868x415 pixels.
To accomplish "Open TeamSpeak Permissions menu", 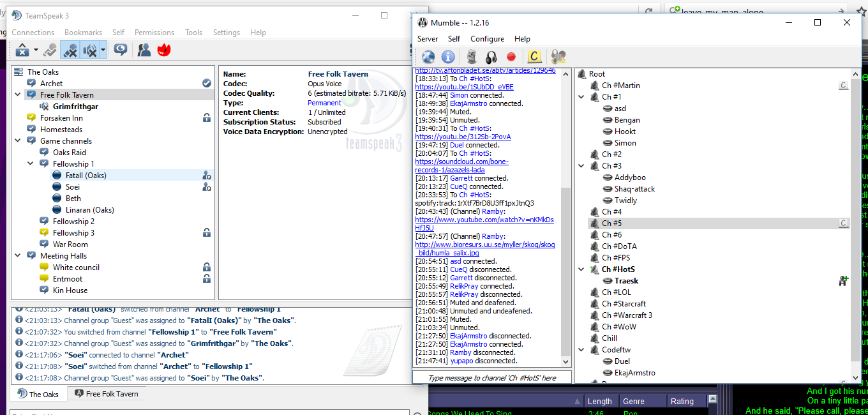I will coord(154,33).
